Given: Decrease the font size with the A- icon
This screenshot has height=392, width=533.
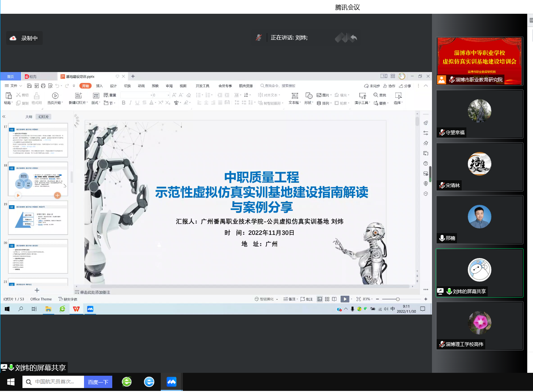Looking at the screenshot, I should click(181, 95).
